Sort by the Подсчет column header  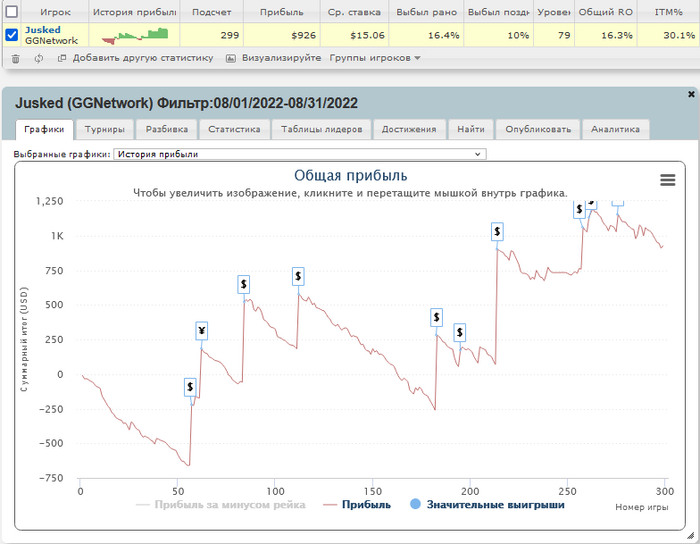(x=212, y=12)
